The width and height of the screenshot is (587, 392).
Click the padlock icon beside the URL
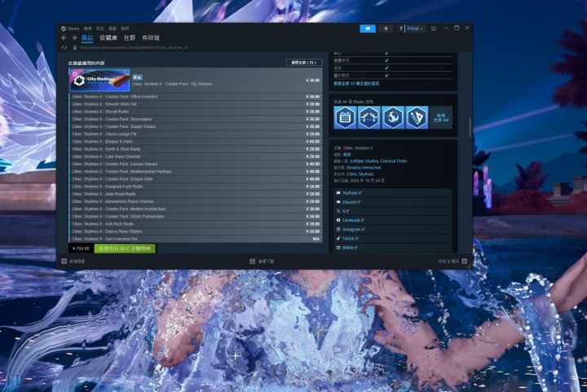75,47
